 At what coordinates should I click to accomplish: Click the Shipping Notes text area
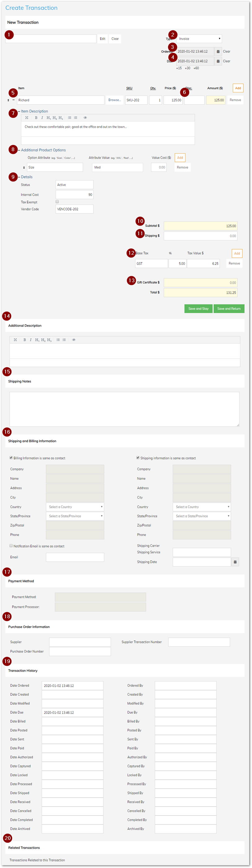click(124, 409)
